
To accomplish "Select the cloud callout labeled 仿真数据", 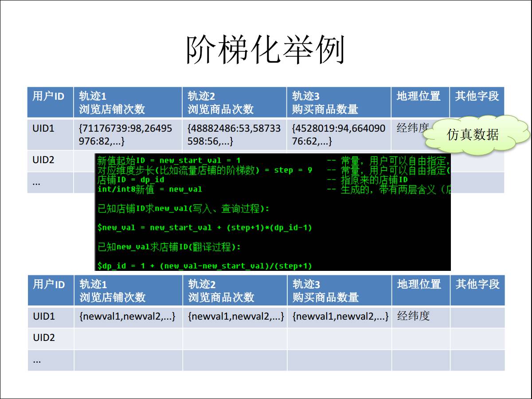I will pyautogui.click(x=473, y=134).
